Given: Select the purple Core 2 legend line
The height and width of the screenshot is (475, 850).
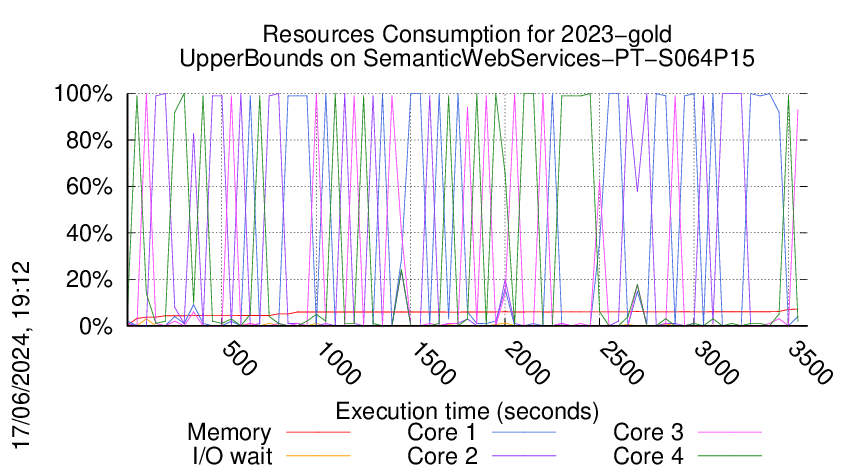Looking at the screenshot, I should click(x=524, y=456).
